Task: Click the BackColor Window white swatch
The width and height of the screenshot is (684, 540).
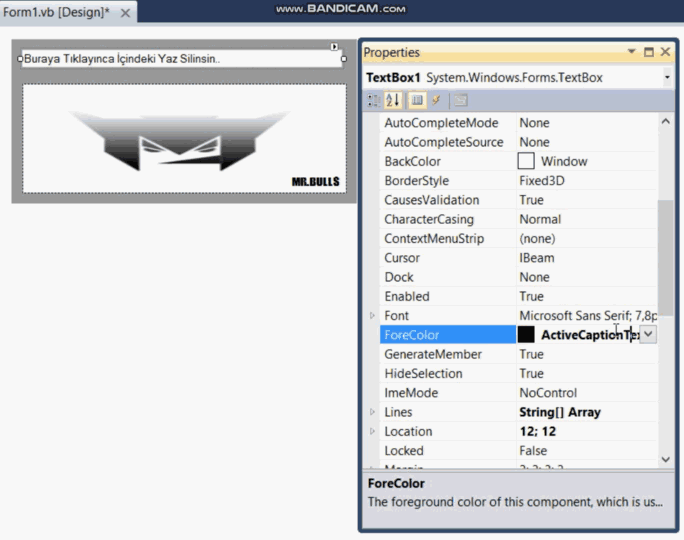Action: (526, 161)
